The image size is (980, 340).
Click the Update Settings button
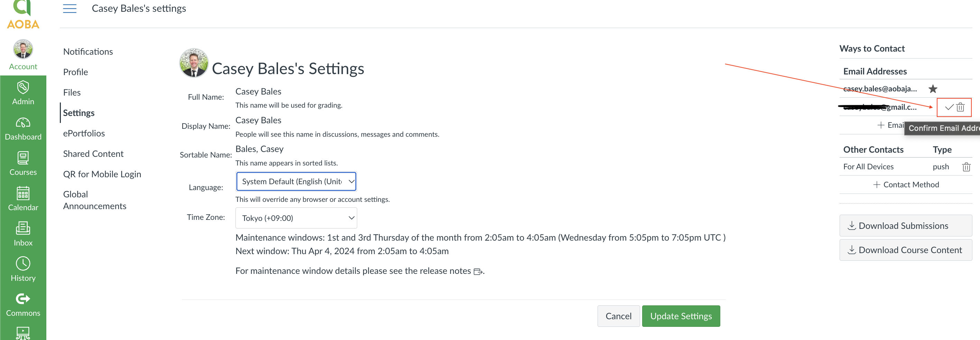681,316
